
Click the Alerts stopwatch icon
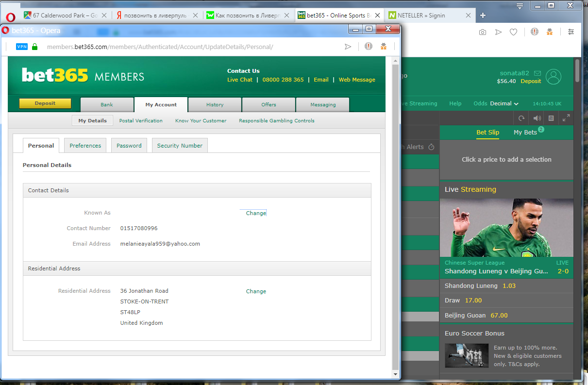432,147
